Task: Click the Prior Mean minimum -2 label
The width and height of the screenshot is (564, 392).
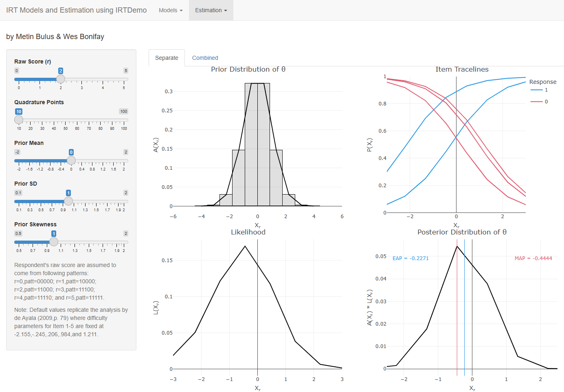Action: 17,152
